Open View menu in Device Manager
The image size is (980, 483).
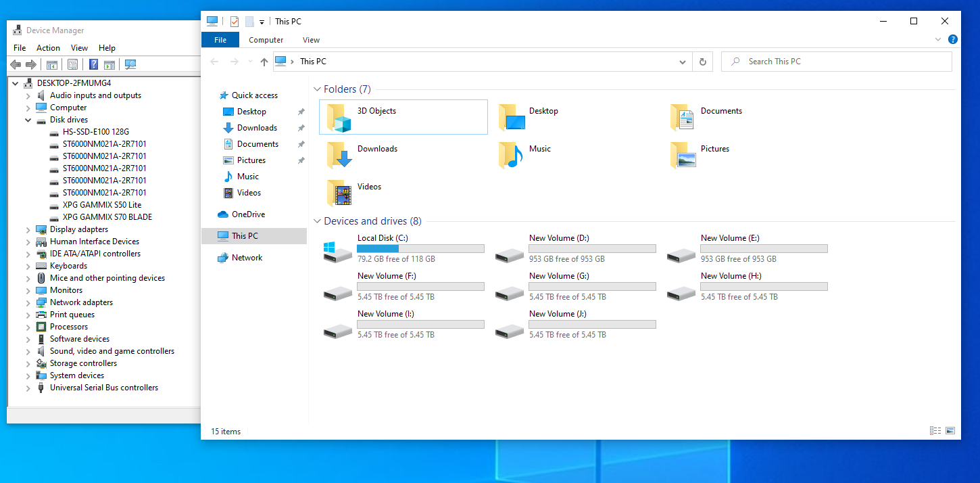(x=80, y=48)
